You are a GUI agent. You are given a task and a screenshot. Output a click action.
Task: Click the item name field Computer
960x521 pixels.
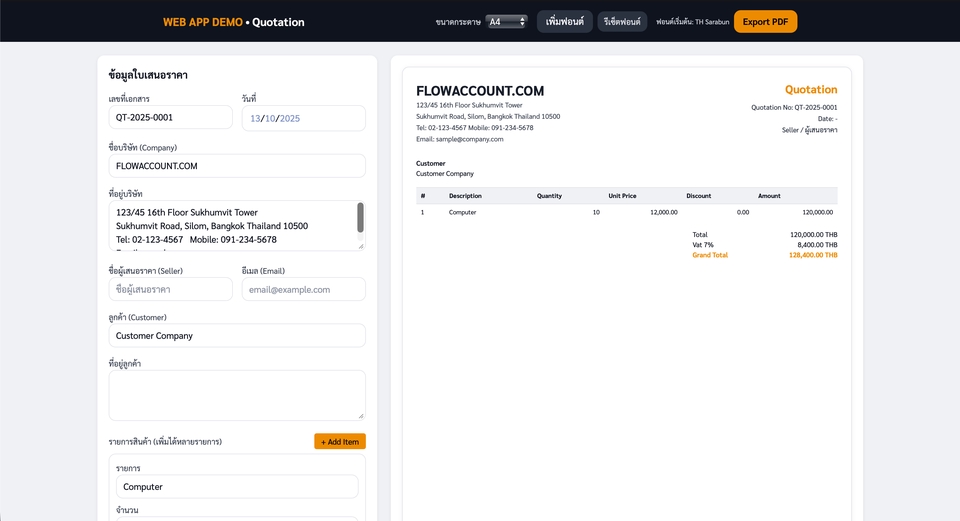237,487
